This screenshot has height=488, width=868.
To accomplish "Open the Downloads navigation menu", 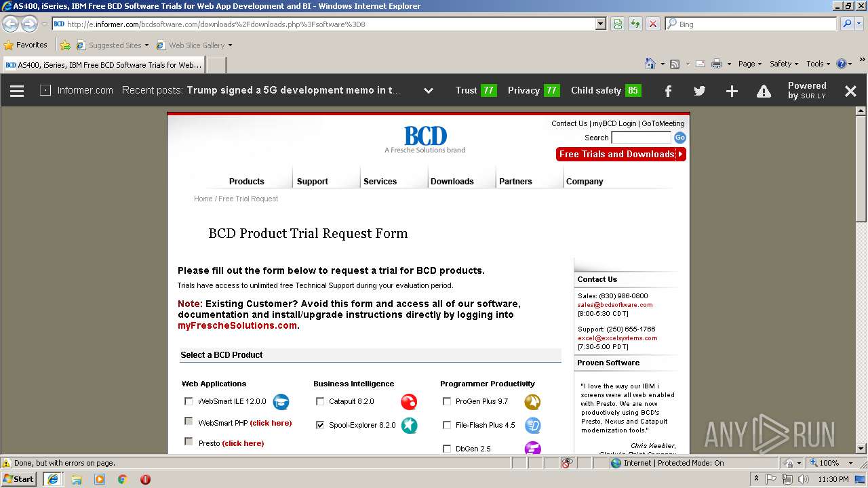I will [x=452, y=181].
